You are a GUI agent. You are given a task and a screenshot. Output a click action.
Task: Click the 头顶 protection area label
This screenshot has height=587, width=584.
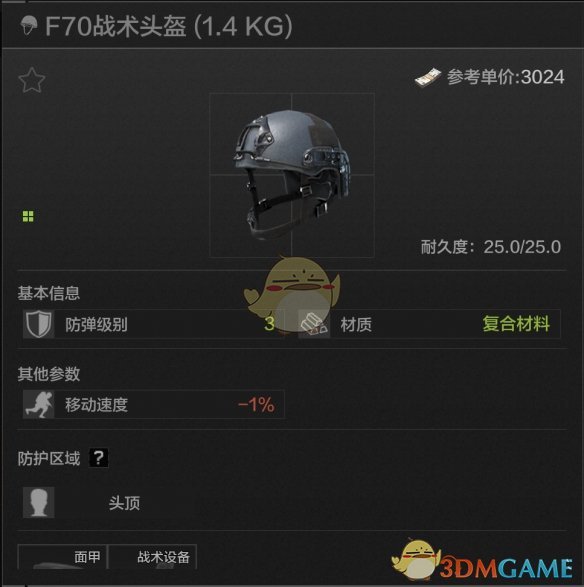coord(124,503)
